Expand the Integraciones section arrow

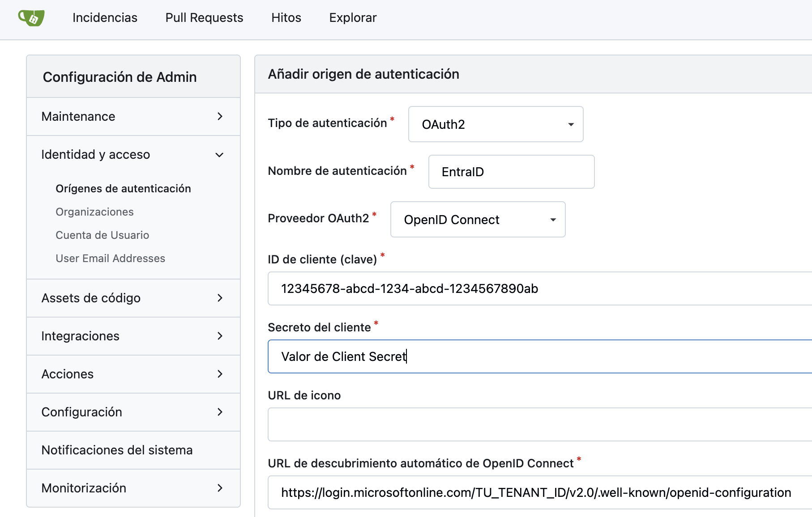click(219, 336)
